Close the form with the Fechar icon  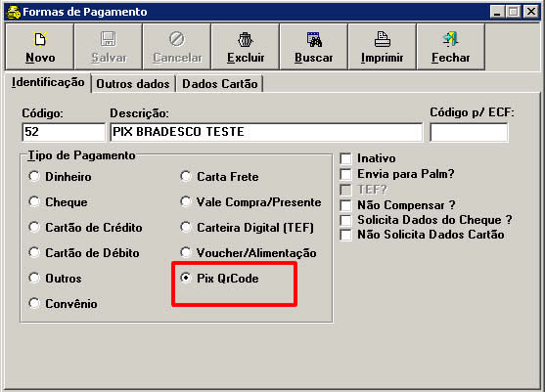pyautogui.click(x=450, y=39)
